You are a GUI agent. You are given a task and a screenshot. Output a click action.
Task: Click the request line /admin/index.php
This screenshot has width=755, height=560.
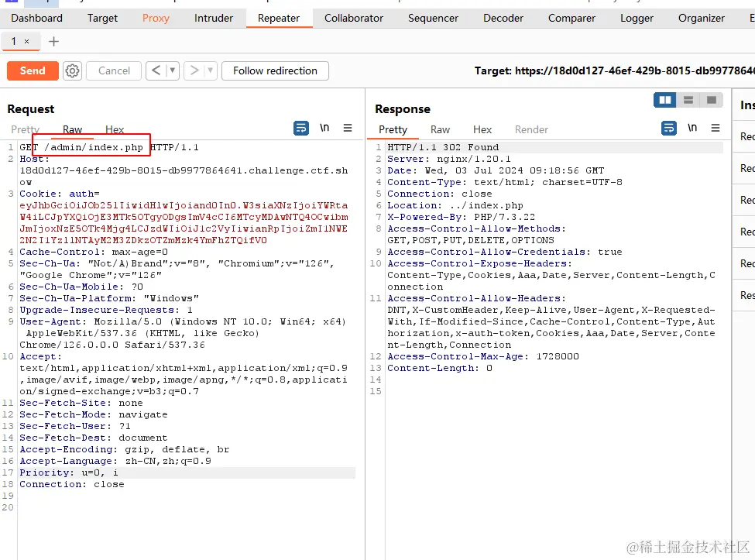click(x=94, y=147)
